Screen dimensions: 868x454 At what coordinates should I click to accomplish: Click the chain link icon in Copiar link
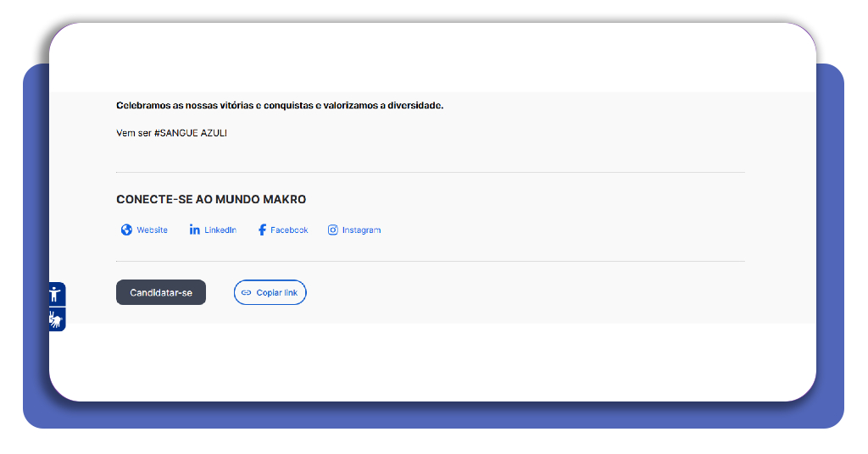pos(247,292)
